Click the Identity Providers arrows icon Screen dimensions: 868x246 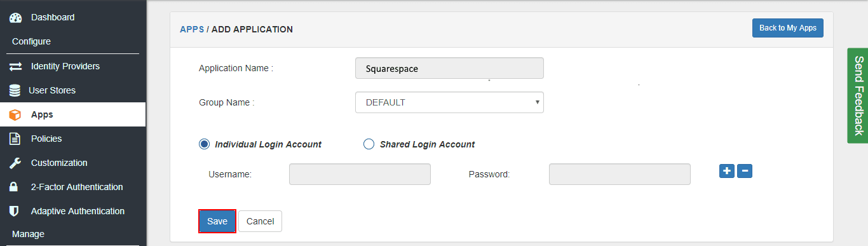click(16, 66)
